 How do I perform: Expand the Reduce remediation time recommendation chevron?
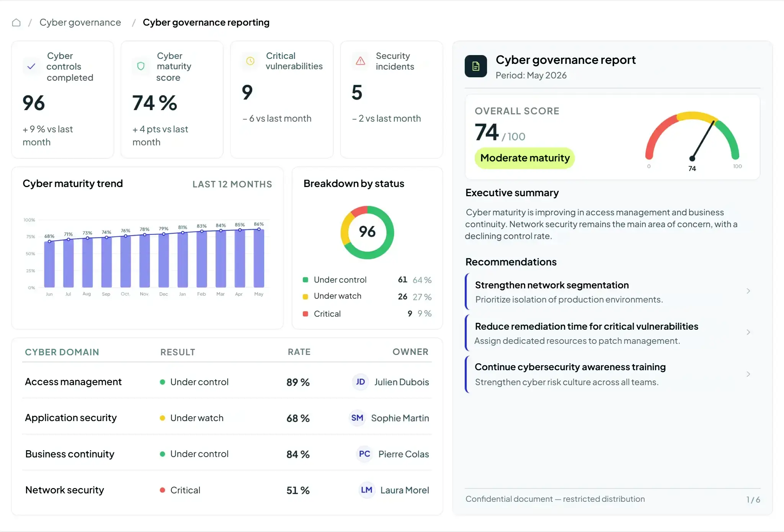point(748,332)
